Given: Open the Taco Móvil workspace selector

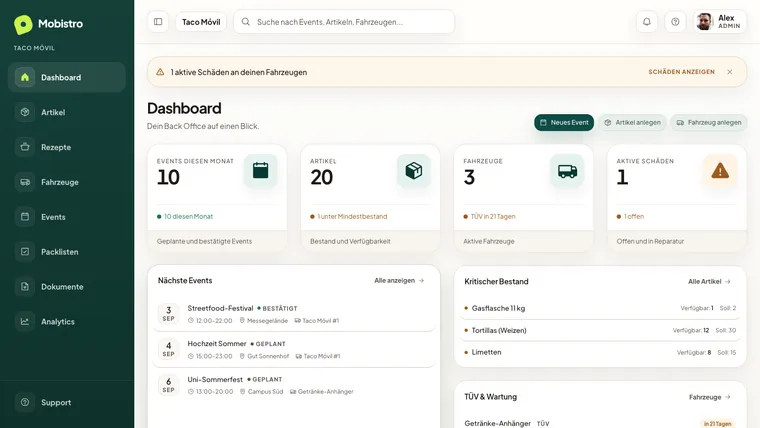Looking at the screenshot, I should click(201, 22).
